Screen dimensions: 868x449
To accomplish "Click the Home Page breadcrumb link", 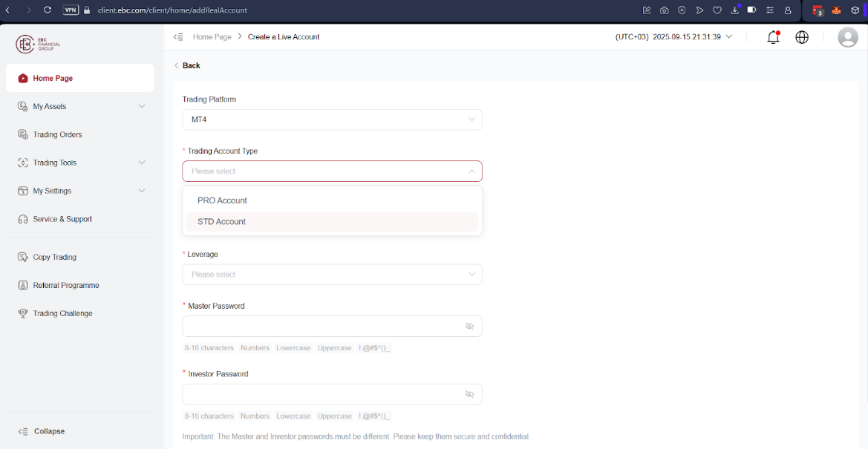I will 212,37.
